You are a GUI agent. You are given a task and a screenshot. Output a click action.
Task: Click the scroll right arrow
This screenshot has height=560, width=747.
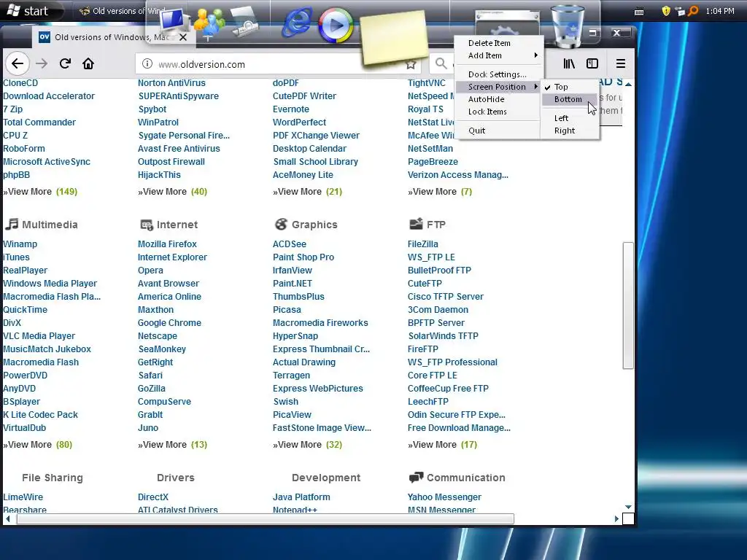click(616, 519)
